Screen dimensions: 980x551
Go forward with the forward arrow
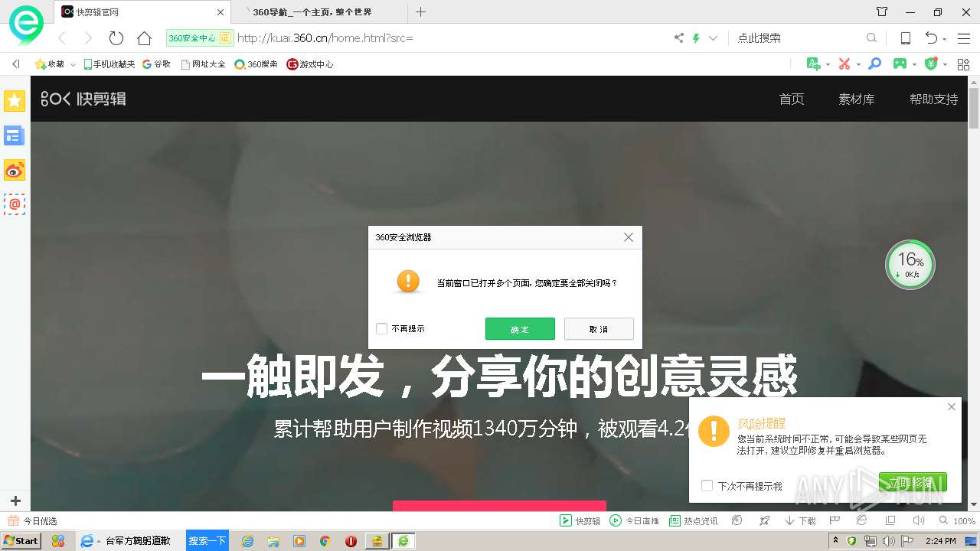[x=87, y=37]
